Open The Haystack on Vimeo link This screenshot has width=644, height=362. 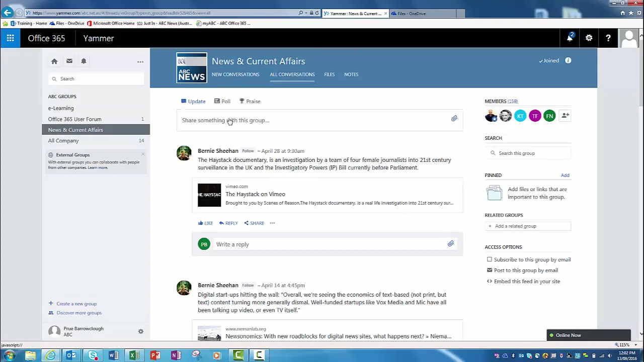(255, 194)
